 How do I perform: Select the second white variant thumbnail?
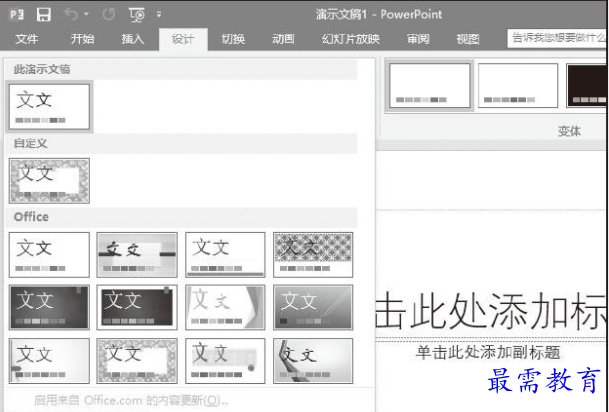(518, 85)
